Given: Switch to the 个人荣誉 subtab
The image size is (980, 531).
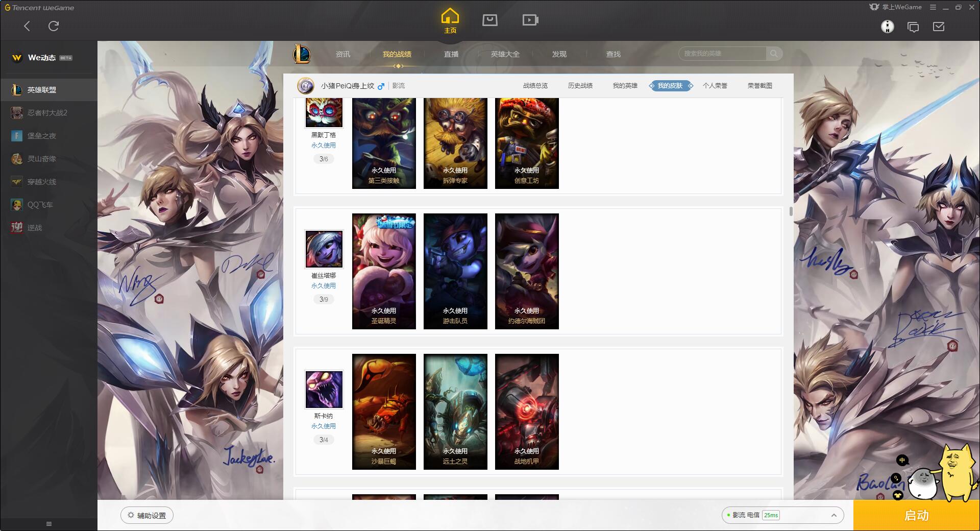Looking at the screenshot, I should coord(715,86).
